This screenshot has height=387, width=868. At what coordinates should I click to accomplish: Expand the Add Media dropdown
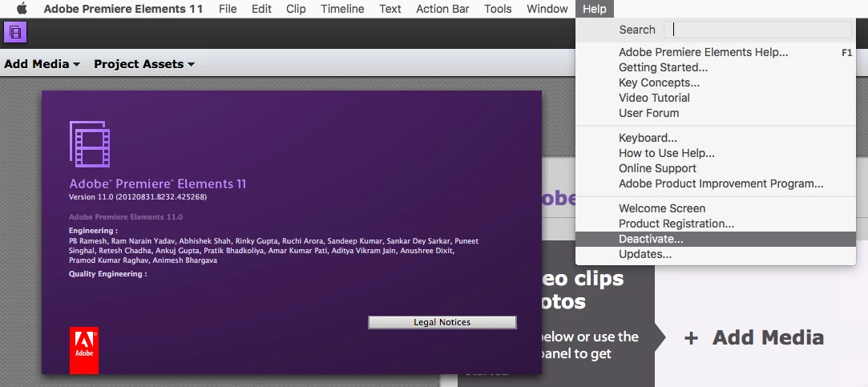pyautogui.click(x=42, y=64)
